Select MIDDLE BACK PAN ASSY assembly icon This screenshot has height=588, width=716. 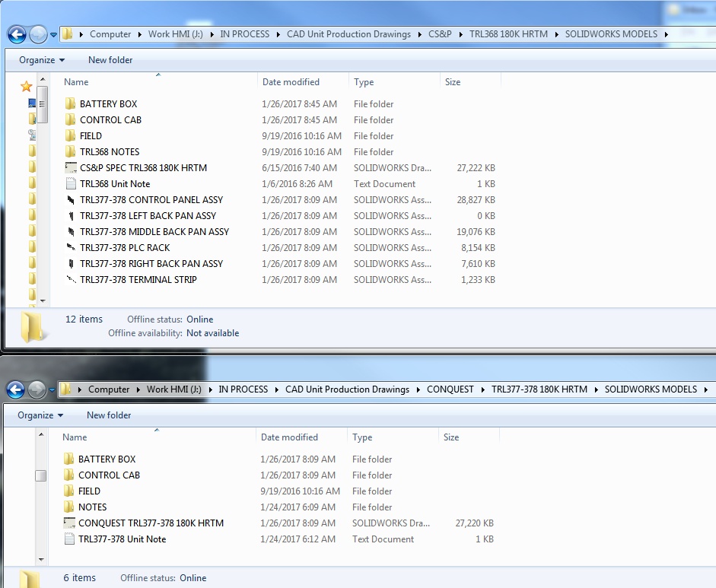70,231
